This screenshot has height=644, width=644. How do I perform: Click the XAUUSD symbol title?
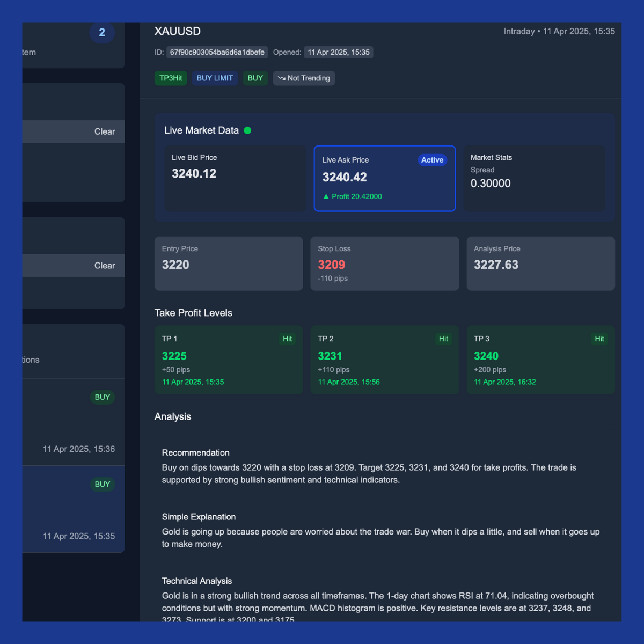[178, 31]
